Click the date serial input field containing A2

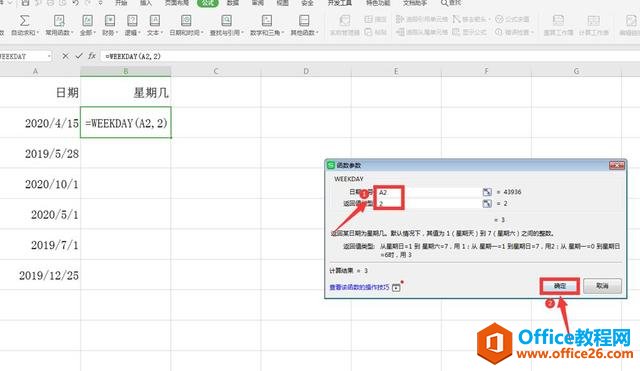(429, 192)
